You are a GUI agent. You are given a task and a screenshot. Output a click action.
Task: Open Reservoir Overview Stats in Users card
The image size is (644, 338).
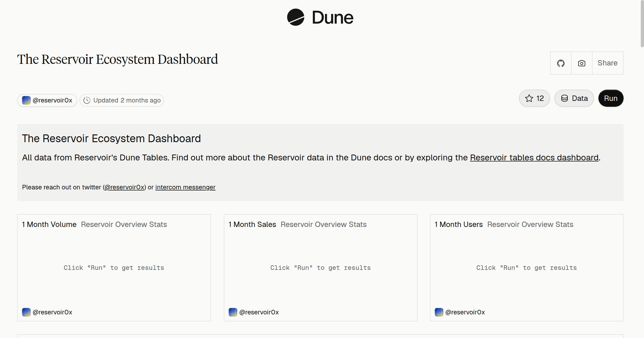click(530, 224)
